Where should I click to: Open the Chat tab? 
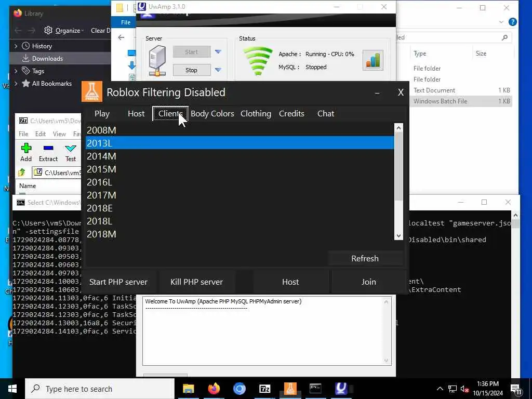326,114
